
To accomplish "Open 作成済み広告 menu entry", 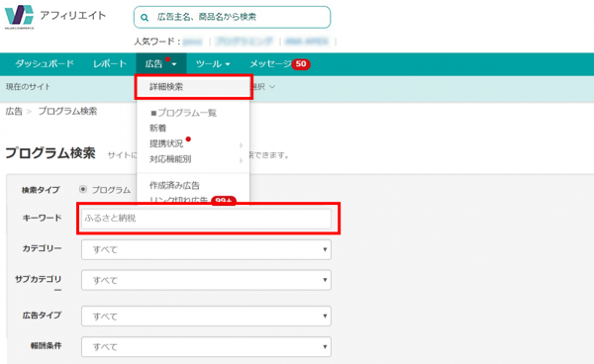I will click(x=174, y=185).
